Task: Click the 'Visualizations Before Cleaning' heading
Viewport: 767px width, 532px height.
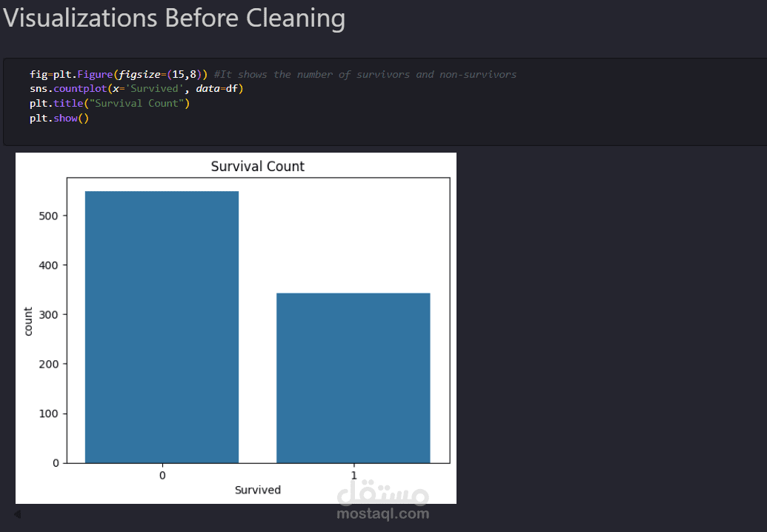Action: pos(174,18)
